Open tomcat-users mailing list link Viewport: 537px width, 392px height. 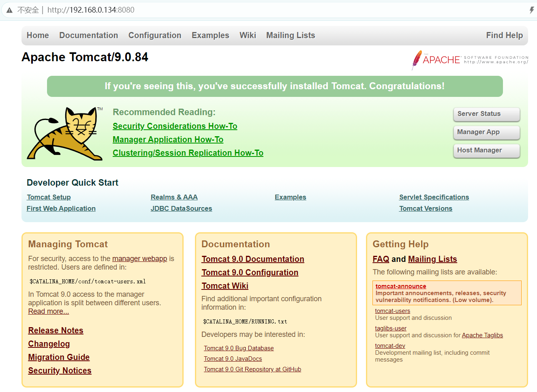[x=393, y=311]
